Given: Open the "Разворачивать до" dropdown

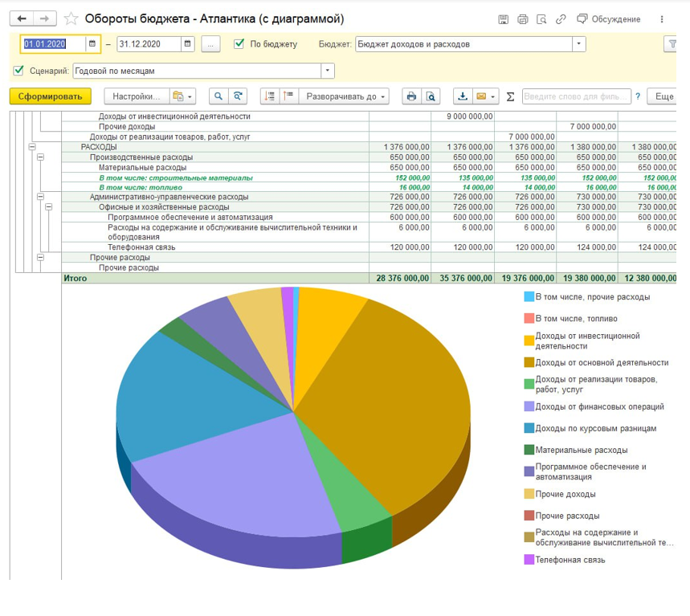Looking at the screenshot, I should [x=344, y=96].
